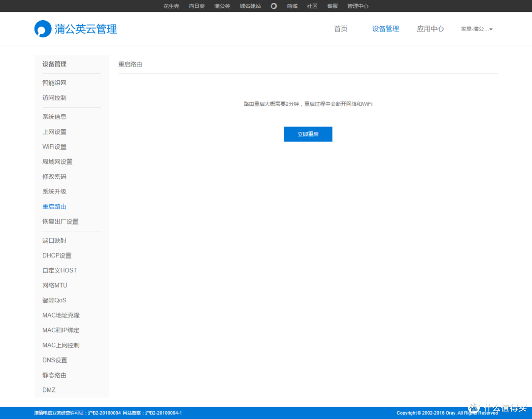This screenshot has width=532, height=419.
Task: Select 网络MTU in sidebar
Action: pos(55,285)
